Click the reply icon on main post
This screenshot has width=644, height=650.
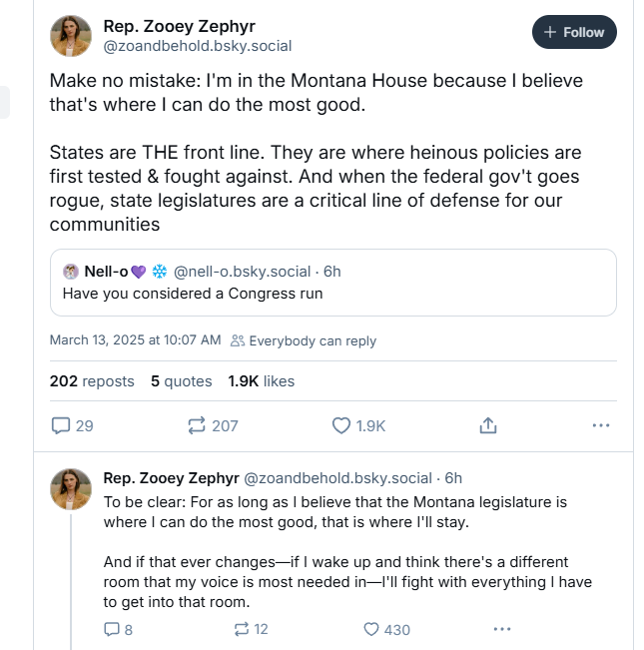click(x=62, y=425)
